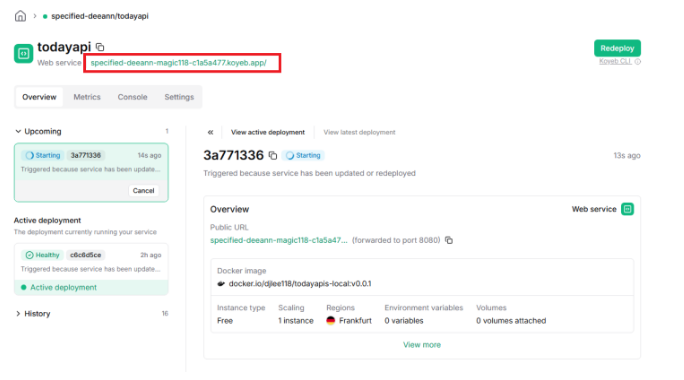The height and width of the screenshot is (380, 684).
Task: Collapse the Upcoming section
Action: coord(18,131)
